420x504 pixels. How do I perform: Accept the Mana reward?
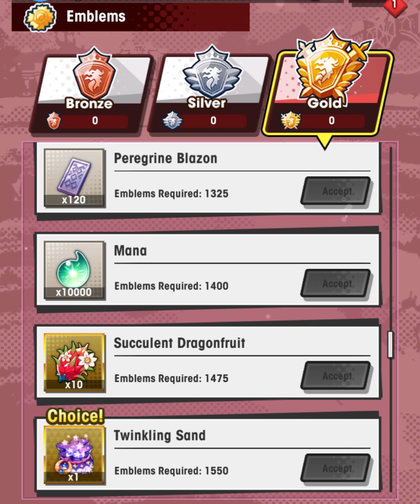(336, 283)
